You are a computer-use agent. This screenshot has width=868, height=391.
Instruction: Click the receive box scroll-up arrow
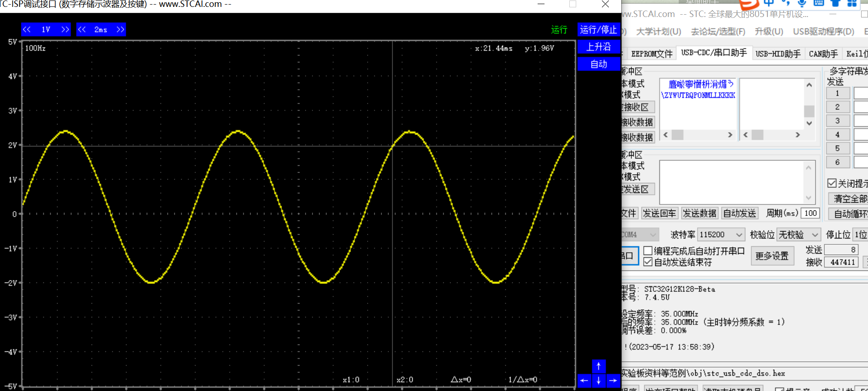click(809, 85)
